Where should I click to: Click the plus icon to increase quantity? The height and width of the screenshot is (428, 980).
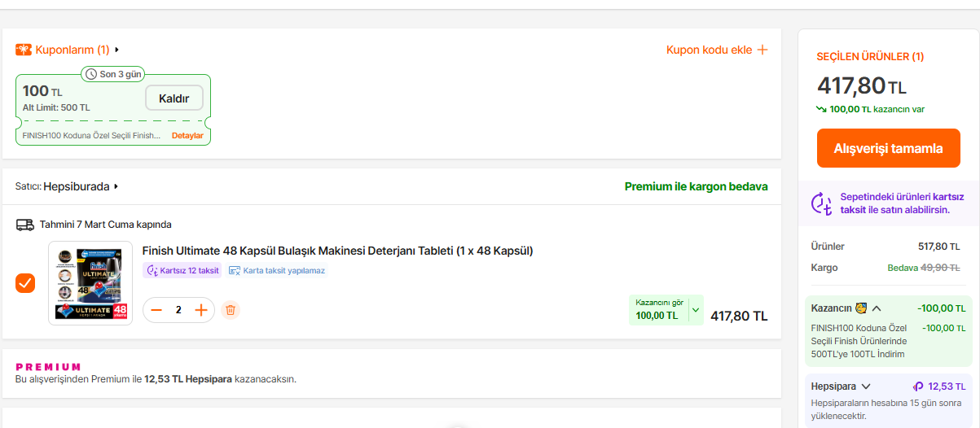coord(201,310)
